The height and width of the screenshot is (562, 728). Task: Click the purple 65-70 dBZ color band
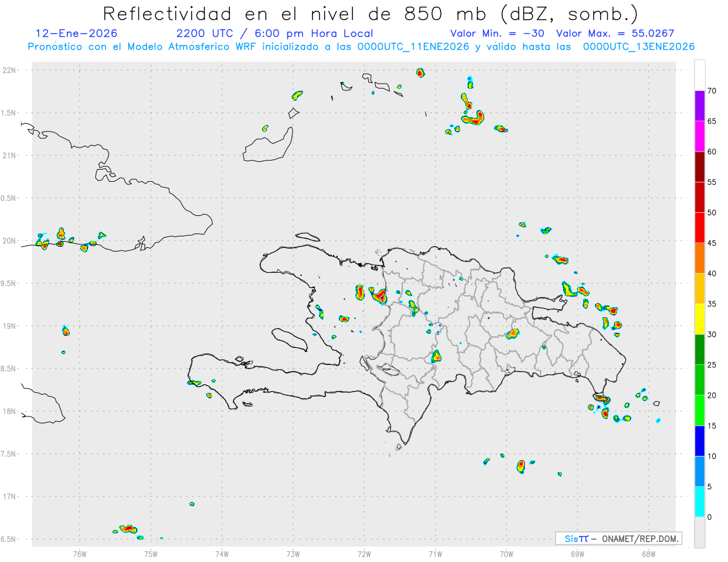(699, 105)
